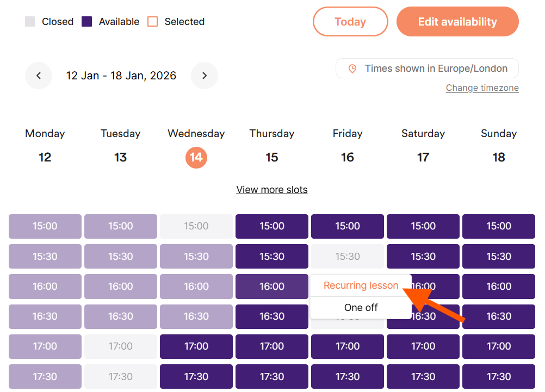Viewport: 545px width, 392px height.
Task: Select Saturday 15:30 time slot
Action: 423,257
